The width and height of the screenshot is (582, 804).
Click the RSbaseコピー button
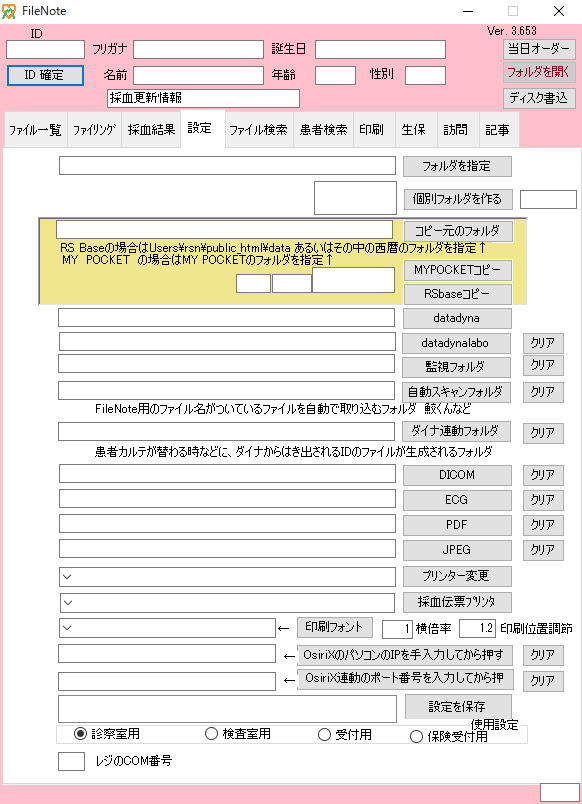[x=457, y=294]
